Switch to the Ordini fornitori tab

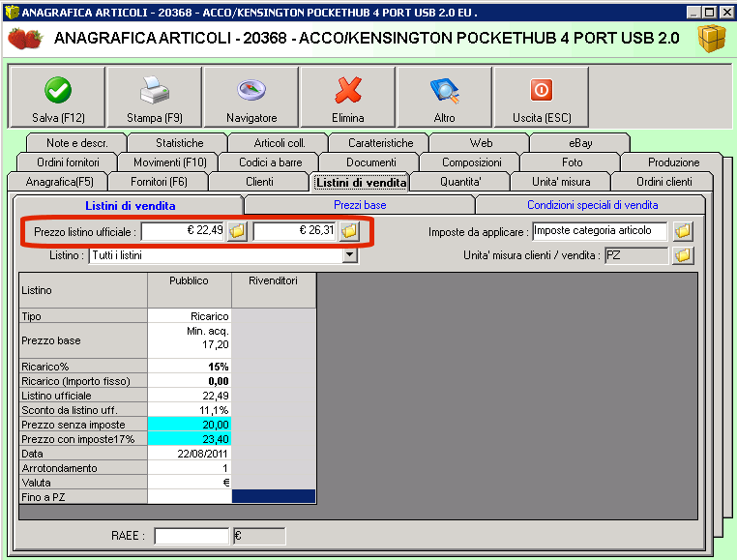click(x=68, y=162)
